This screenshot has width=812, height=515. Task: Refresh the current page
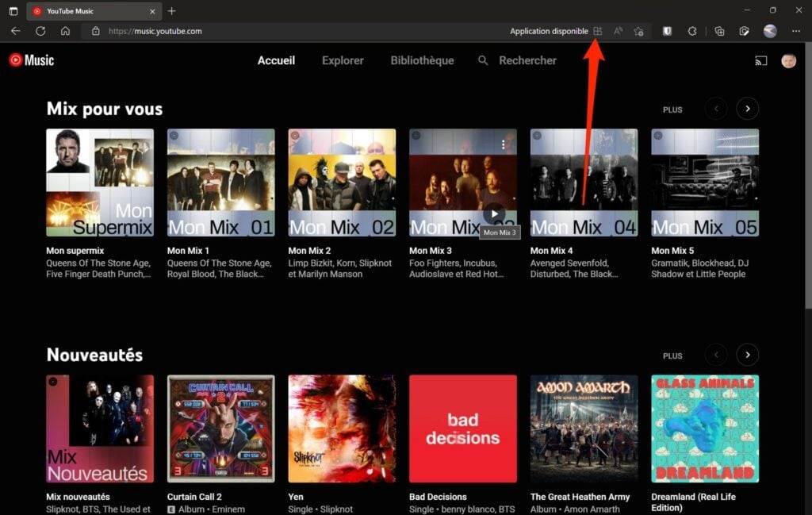pos(40,31)
